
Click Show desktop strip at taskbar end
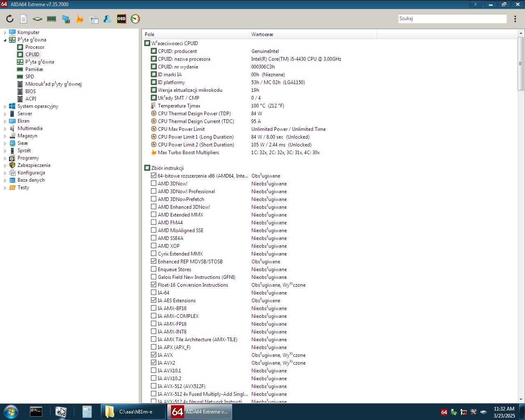522,412
